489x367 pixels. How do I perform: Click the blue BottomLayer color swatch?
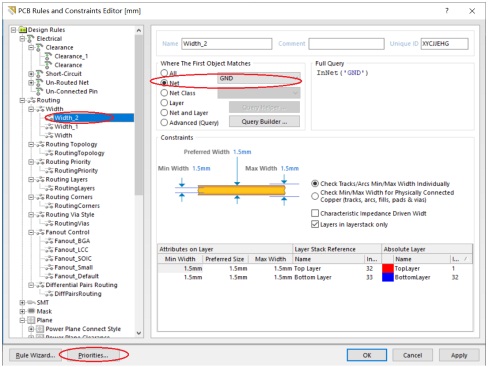[388, 277]
